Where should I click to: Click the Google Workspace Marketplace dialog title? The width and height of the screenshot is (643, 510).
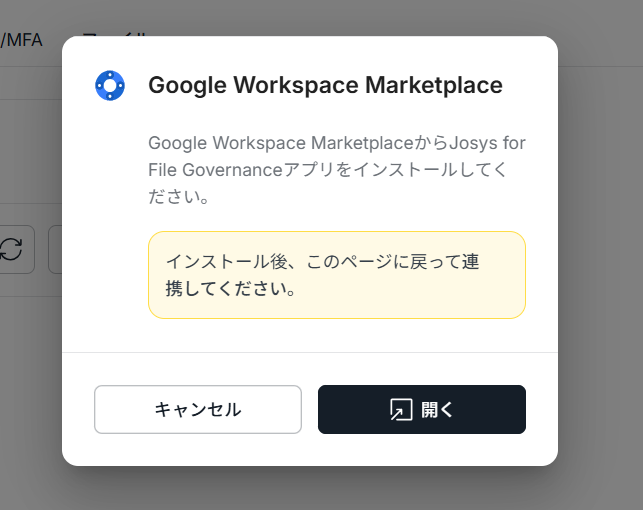point(325,85)
